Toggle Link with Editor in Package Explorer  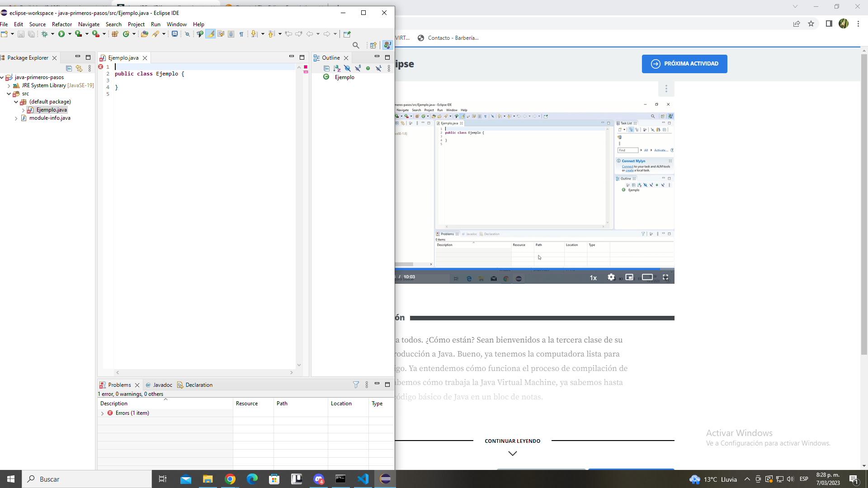point(79,68)
